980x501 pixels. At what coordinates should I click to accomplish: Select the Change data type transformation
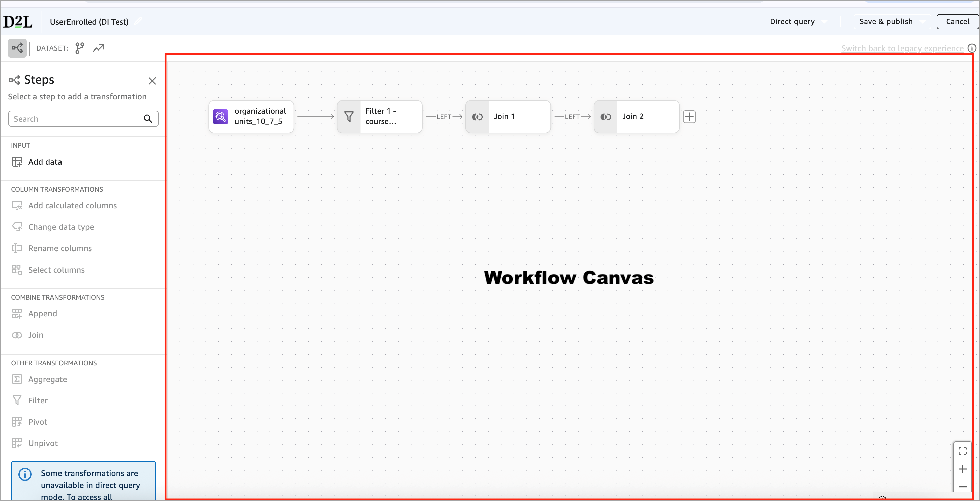[x=61, y=226]
